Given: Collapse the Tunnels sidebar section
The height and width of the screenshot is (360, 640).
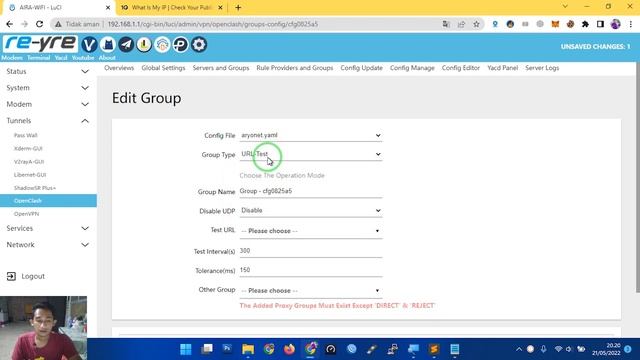Looking at the screenshot, I should (x=48, y=121).
